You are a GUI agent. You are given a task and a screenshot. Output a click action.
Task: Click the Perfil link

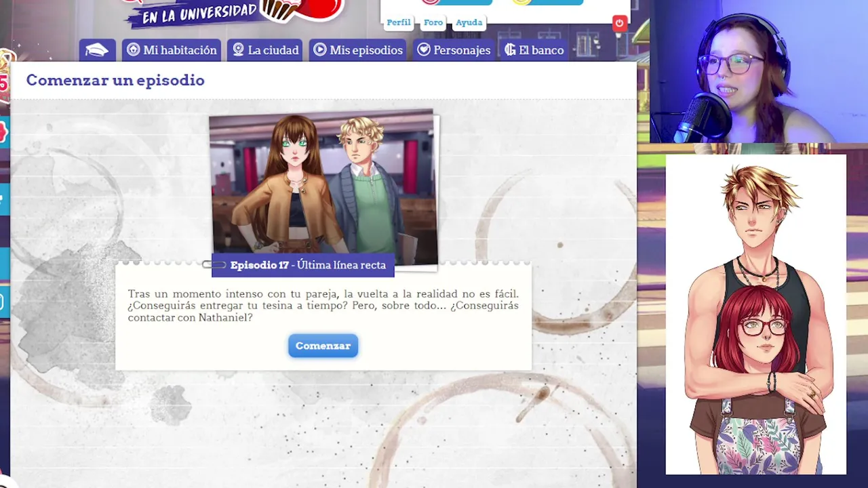pyautogui.click(x=399, y=22)
